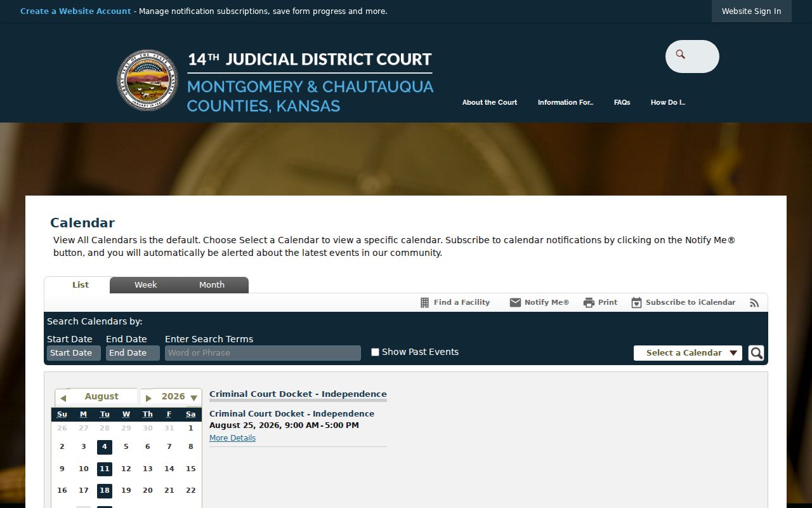This screenshot has width=812, height=508.
Task: Go to next month in mini calendar
Action: click(148, 398)
